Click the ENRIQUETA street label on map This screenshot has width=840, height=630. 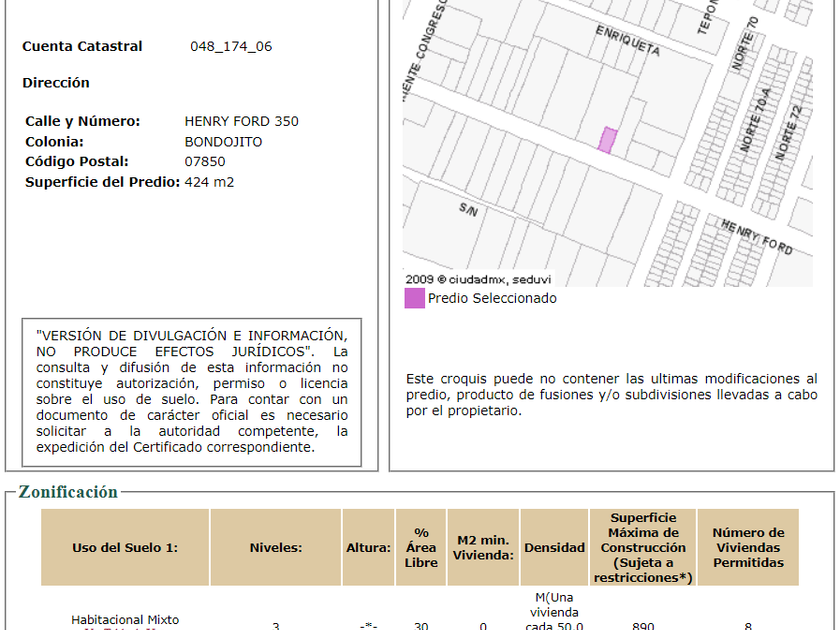tap(628, 41)
